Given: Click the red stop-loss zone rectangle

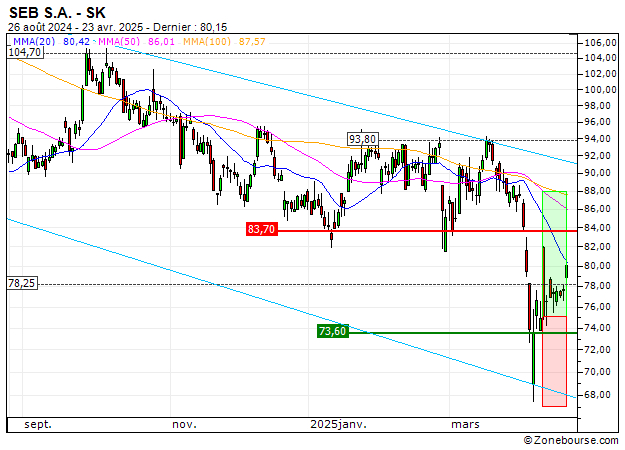Looking at the screenshot, I should coord(554,362).
